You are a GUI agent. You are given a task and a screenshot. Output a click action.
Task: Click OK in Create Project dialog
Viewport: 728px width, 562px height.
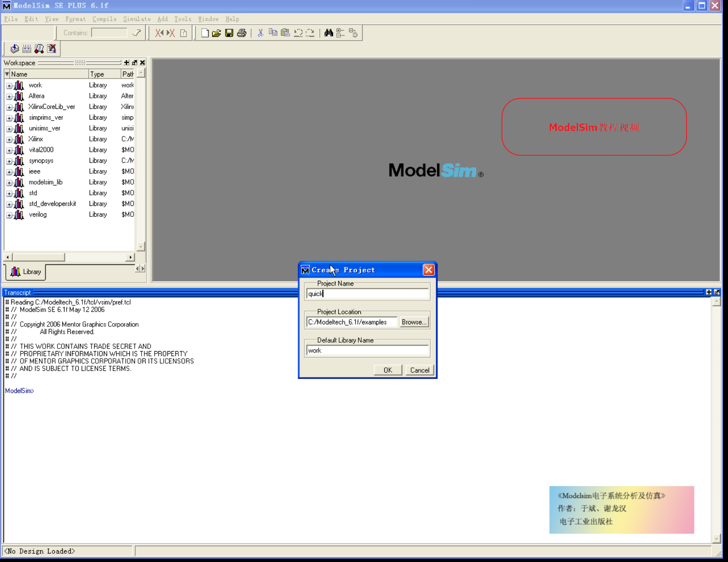pos(388,370)
